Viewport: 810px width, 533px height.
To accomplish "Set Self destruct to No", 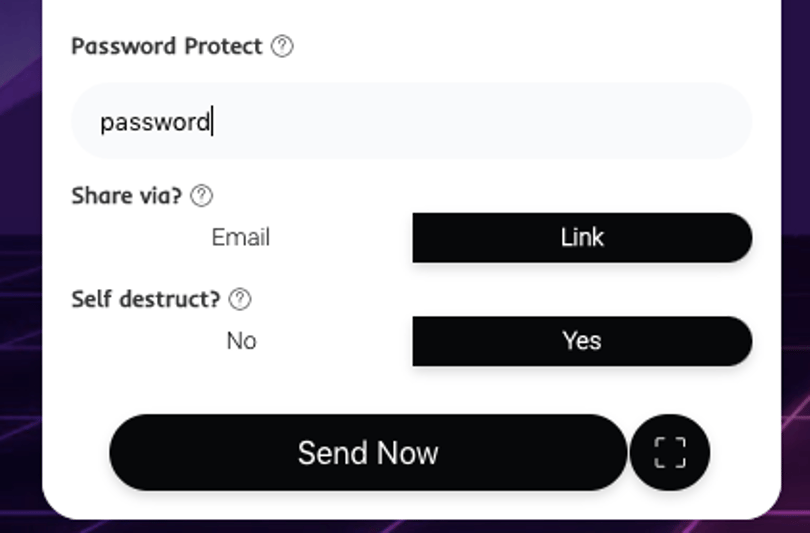I will [x=241, y=341].
